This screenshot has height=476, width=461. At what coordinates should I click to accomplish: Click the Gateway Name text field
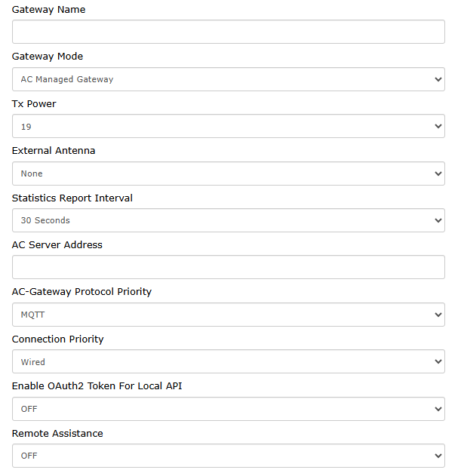pos(229,32)
